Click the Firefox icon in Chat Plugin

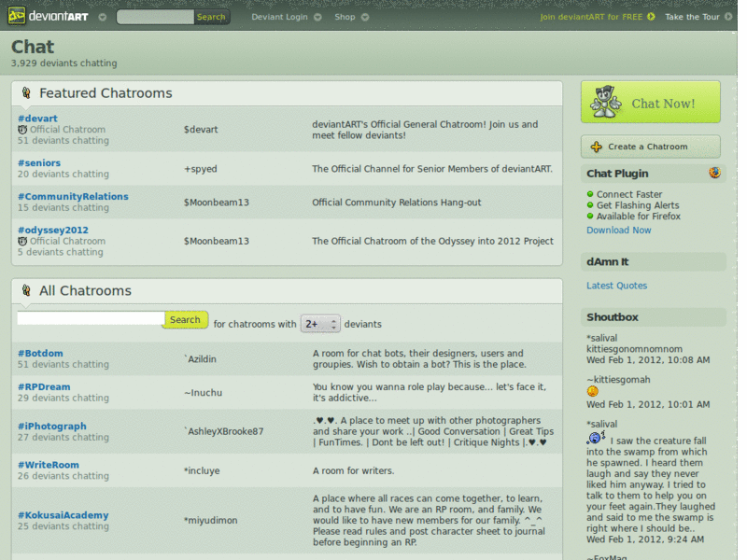pyautogui.click(x=714, y=173)
